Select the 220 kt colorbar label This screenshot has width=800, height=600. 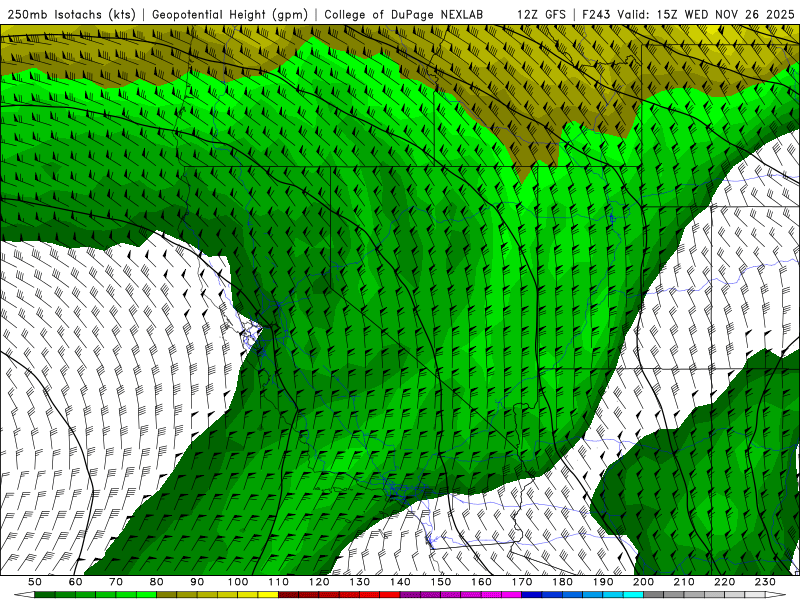pyautogui.click(x=724, y=582)
